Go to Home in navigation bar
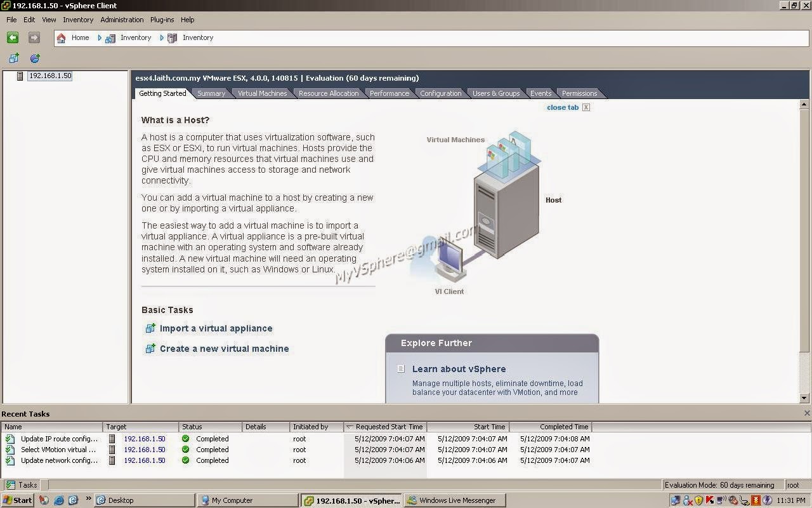This screenshot has height=508, width=812. point(80,37)
